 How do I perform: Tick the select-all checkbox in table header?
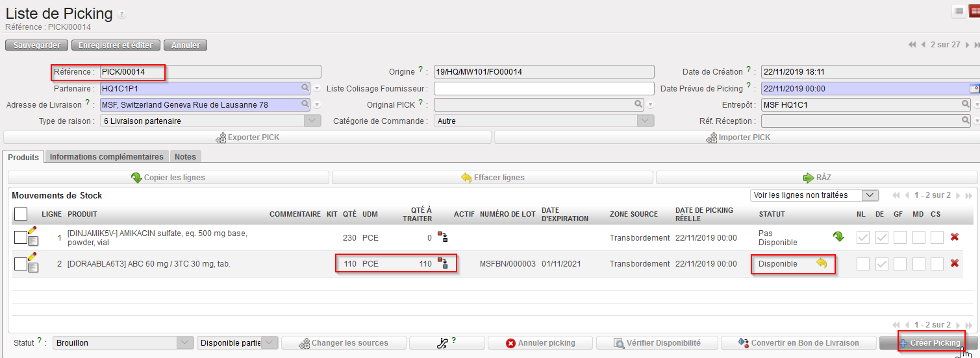point(21,214)
